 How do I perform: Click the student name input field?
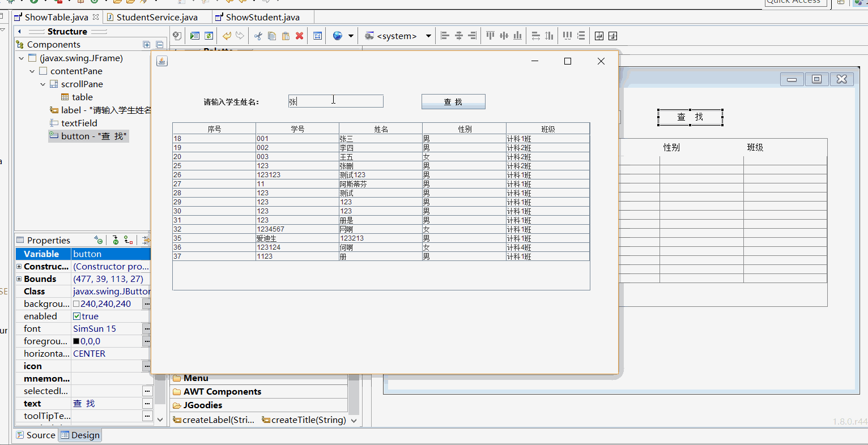(x=335, y=101)
